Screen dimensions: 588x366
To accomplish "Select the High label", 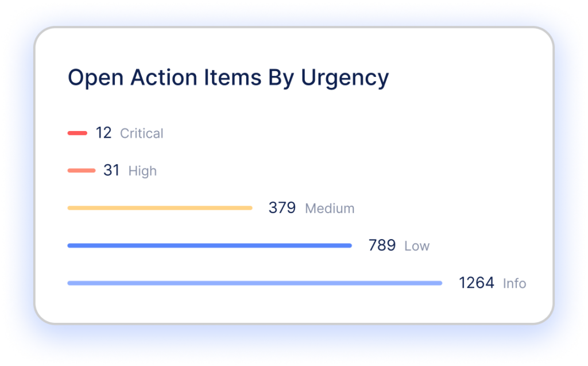I will (142, 171).
